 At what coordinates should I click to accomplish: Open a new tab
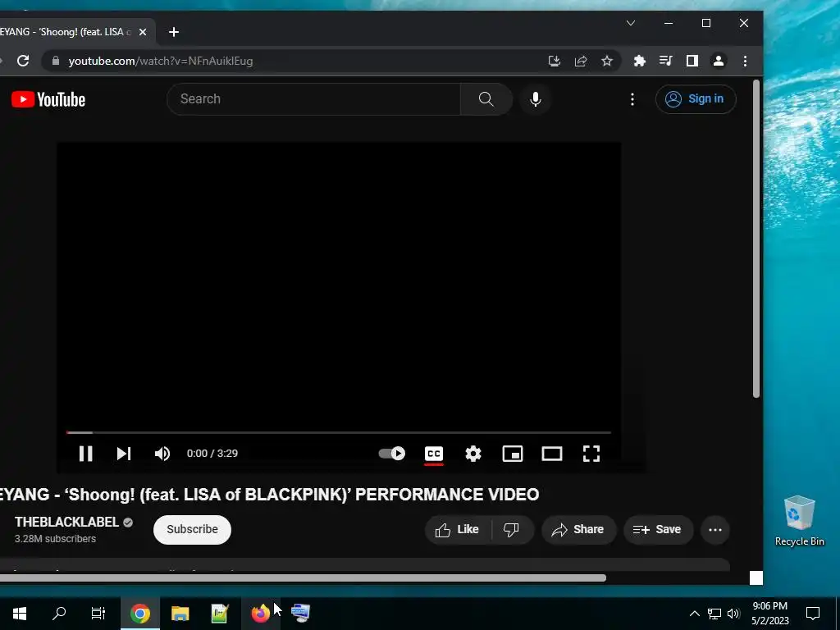(174, 32)
